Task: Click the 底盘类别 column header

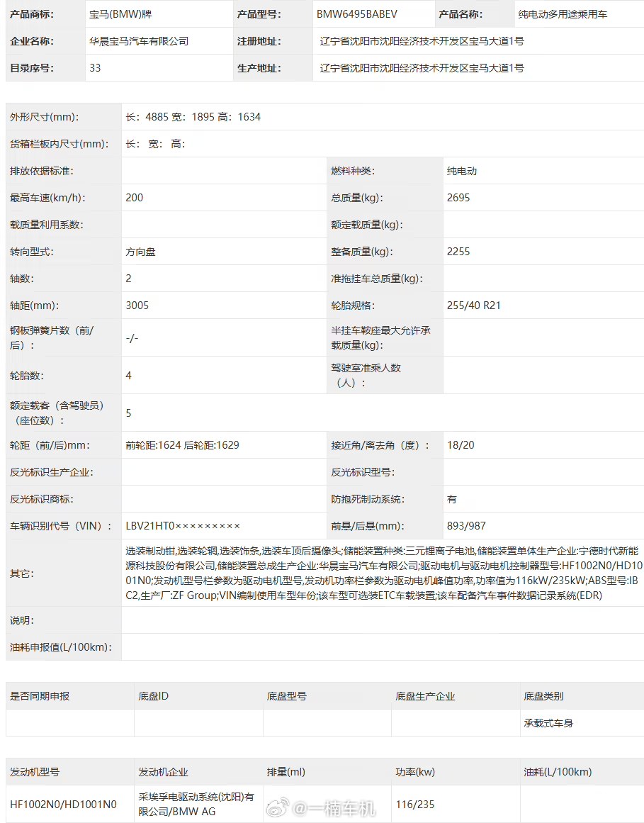Action: (543, 696)
